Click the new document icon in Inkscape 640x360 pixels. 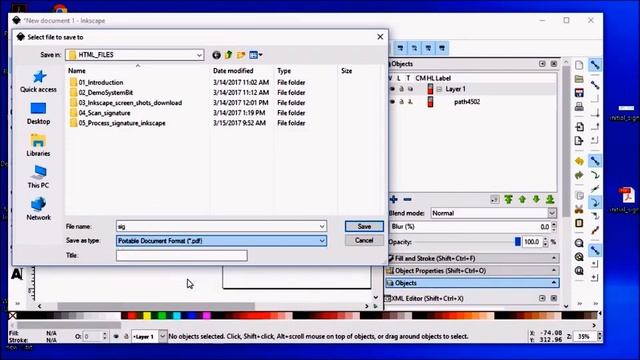[x=579, y=65]
